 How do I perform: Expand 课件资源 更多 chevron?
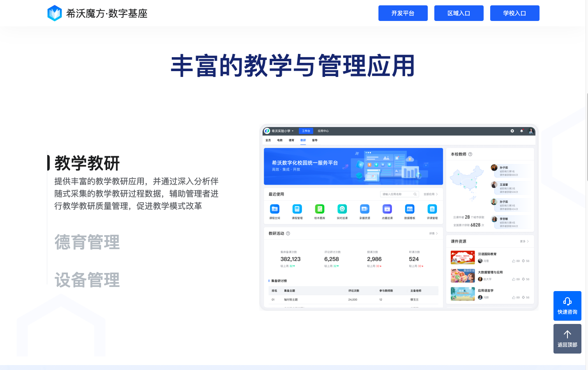[x=524, y=241]
